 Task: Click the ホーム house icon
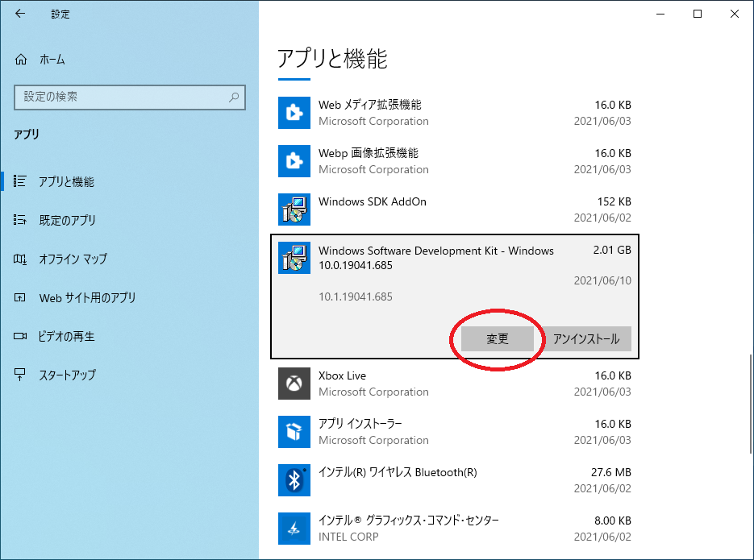(x=20, y=59)
